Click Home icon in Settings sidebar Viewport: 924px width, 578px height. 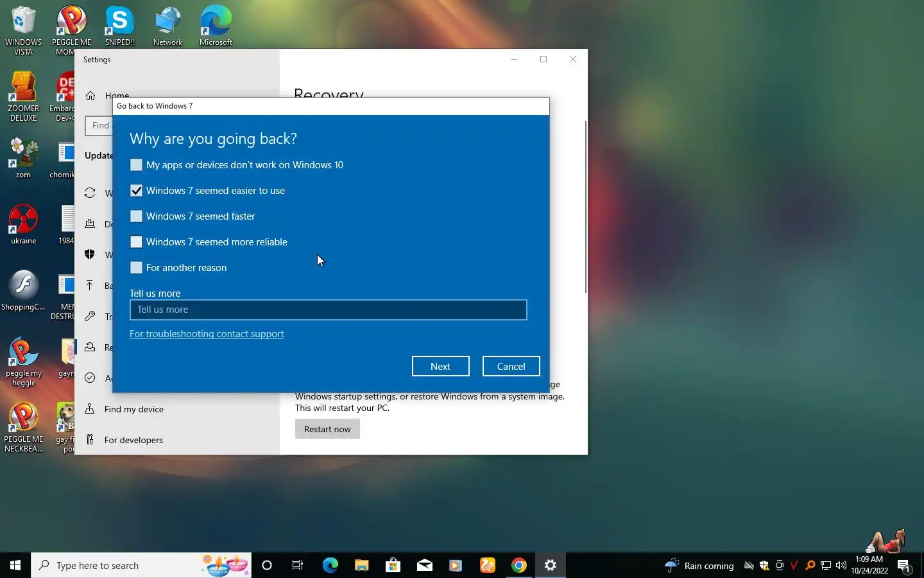click(x=90, y=96)
